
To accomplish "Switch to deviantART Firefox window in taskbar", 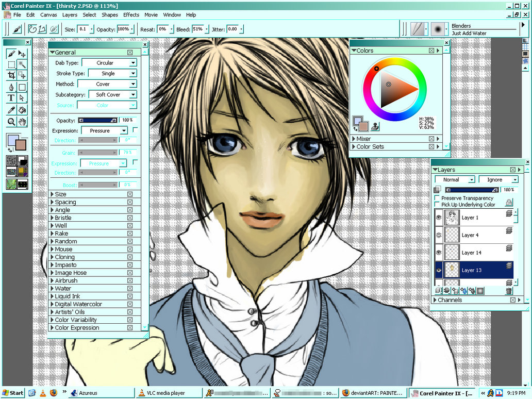I will [x=373, y=393].
